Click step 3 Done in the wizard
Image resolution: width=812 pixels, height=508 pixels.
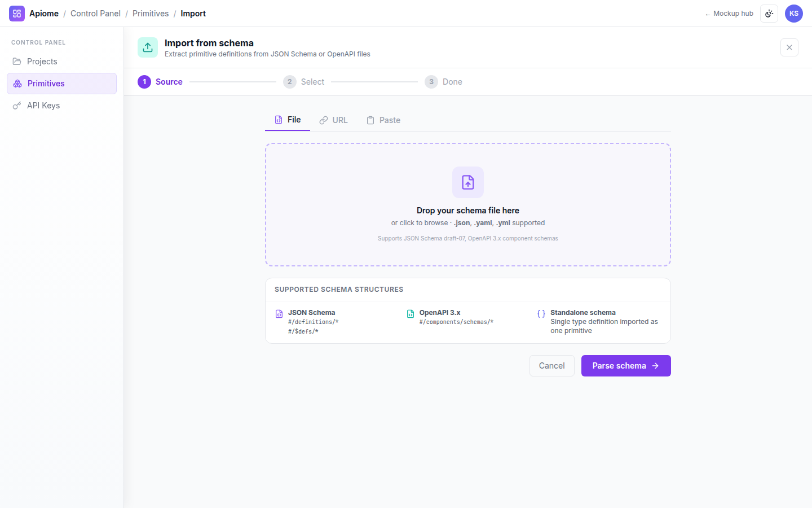click(x=444, y=82)
